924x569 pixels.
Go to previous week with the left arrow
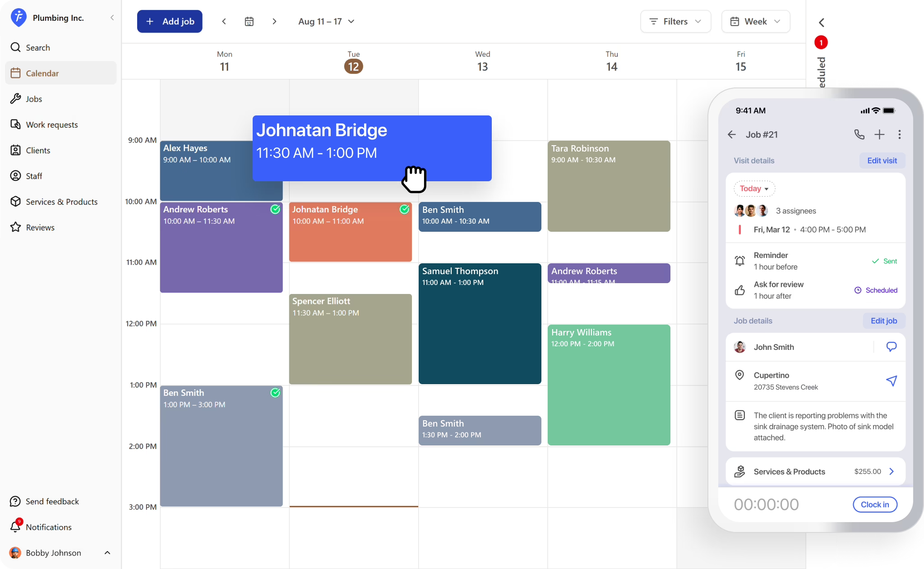pyautogui.click(x=224, y=21)
